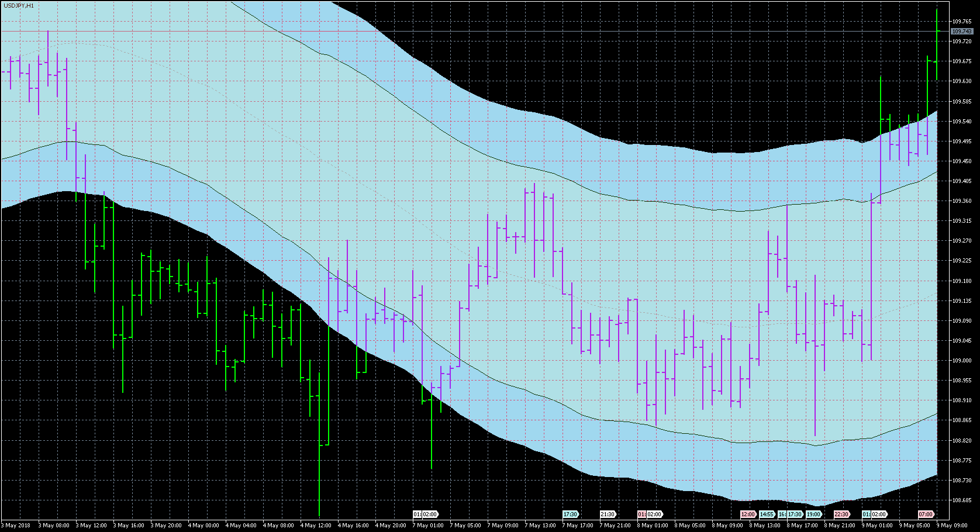The image size is (980, 532).
Task: Select the 4 May 12:00 time label
Action: pos(316,525)
